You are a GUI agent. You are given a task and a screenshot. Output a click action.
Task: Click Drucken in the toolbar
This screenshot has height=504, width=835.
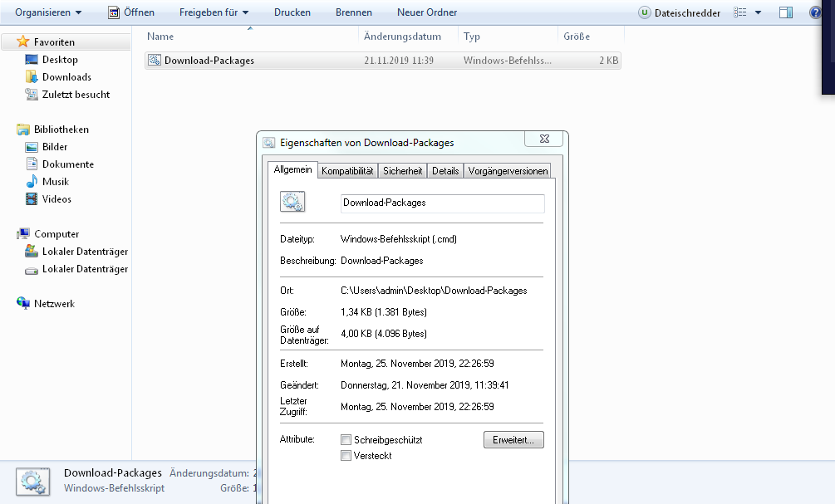pyautogui.click(x=292, y=12)
